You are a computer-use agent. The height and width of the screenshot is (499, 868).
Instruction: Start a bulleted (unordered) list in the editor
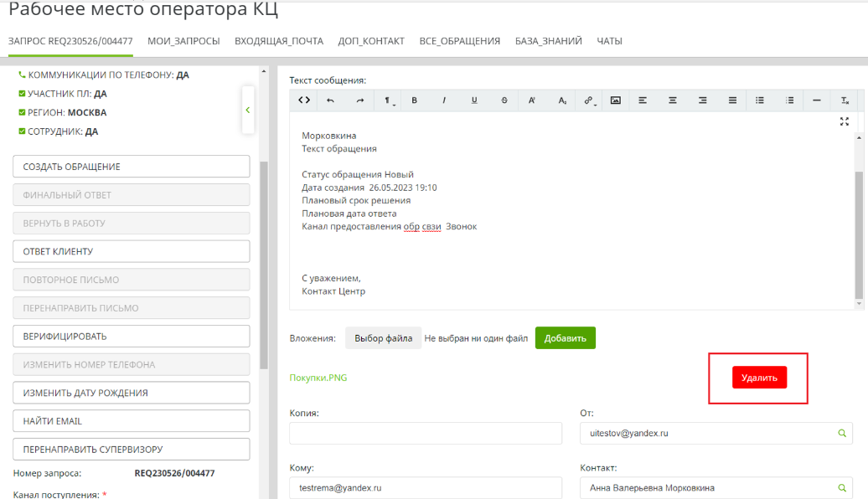point(760,100)
